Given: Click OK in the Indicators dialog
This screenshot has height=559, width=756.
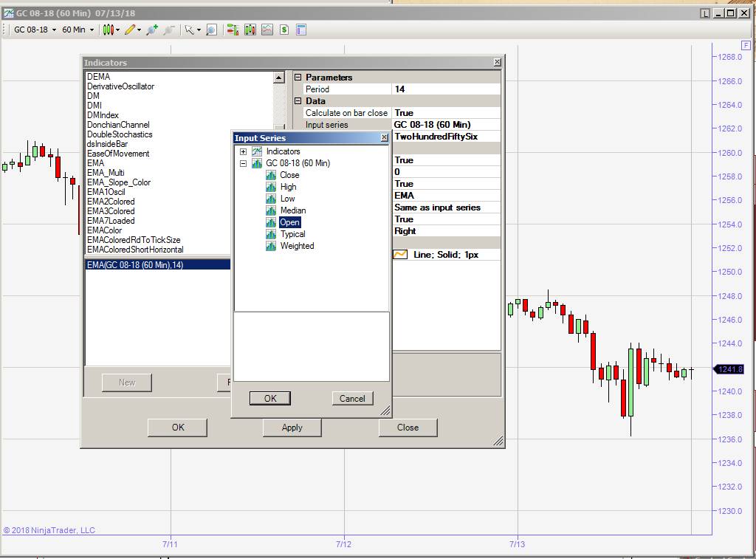Looking at the screenshot, I should 178,428.
